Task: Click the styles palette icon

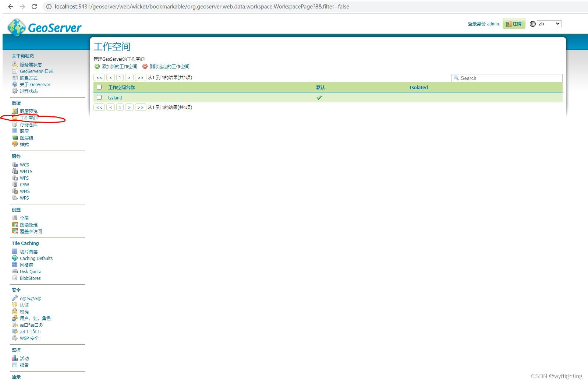Action: [15, 144]
